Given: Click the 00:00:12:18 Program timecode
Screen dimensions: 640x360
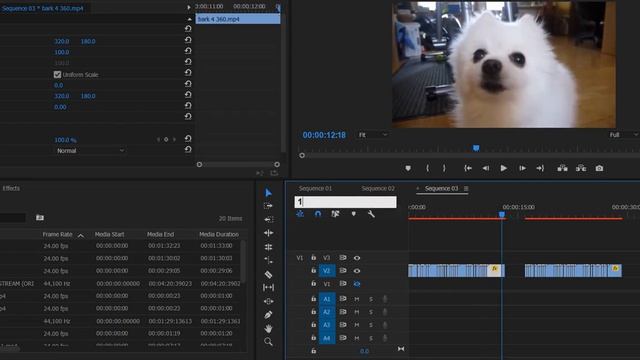Looking at the screenshot, I should pos(324,135).
